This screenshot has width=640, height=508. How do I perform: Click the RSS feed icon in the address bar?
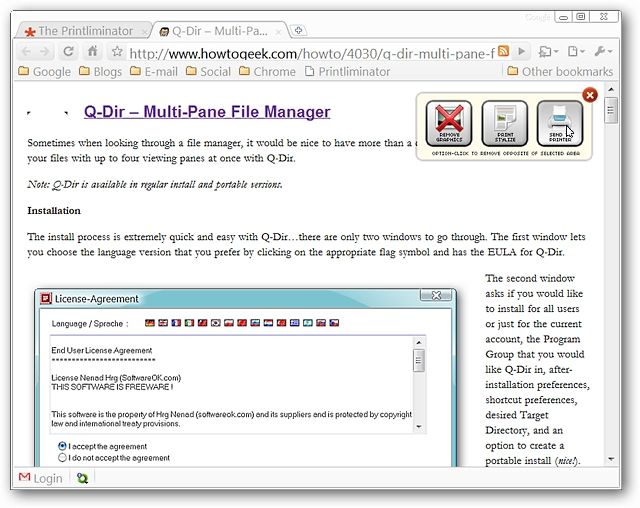(x=504, y=51)
